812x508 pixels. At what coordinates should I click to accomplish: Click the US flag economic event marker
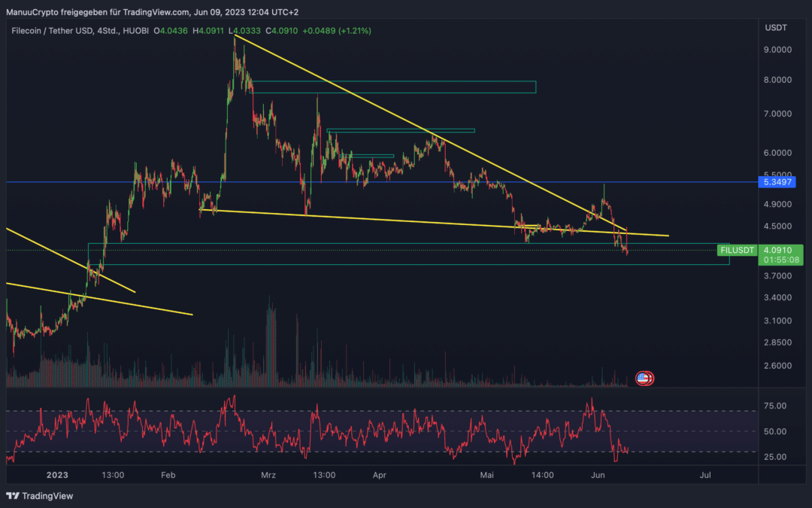(643, 379)
